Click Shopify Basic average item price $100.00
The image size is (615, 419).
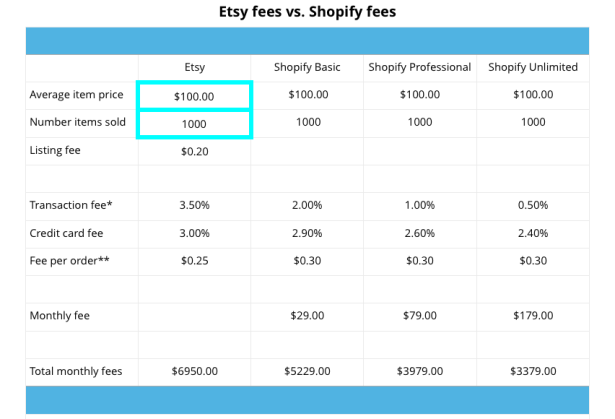[x=308, y=95]
